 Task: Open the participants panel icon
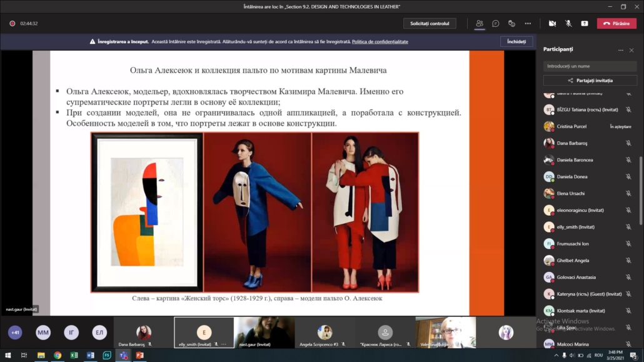tap(480, 23)
